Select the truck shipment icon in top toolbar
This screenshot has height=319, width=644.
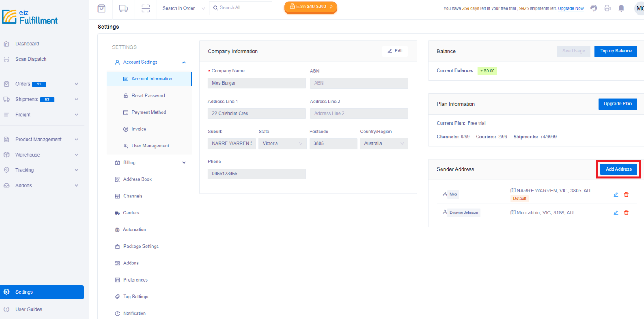(x=123, y=8)
